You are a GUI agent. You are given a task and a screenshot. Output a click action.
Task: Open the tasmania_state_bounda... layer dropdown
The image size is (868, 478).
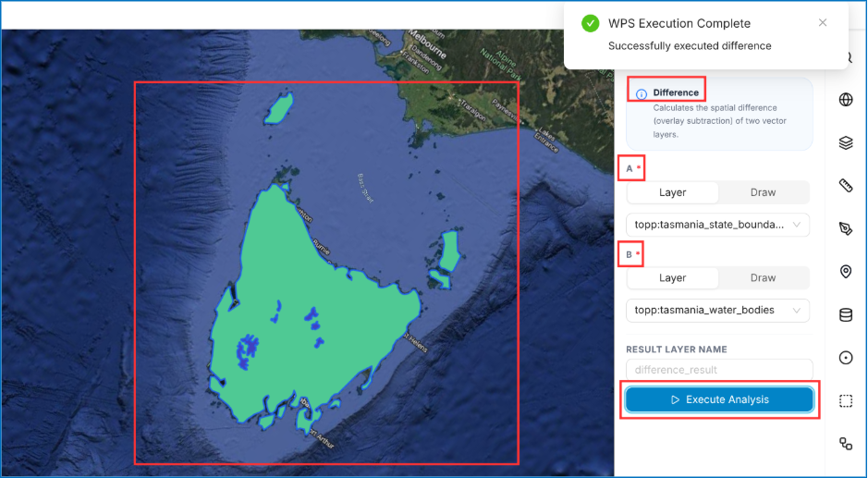[x=718, y=225]
